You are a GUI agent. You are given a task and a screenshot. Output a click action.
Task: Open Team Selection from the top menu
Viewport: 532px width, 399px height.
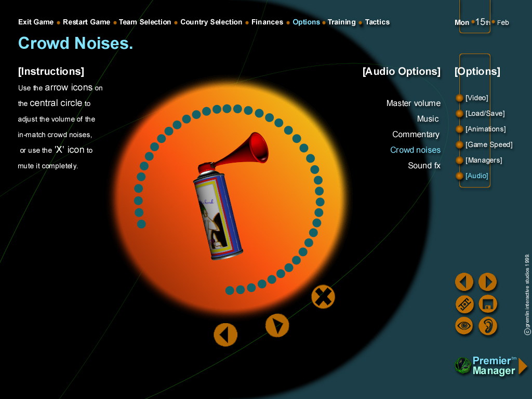[x=144, y=22]
